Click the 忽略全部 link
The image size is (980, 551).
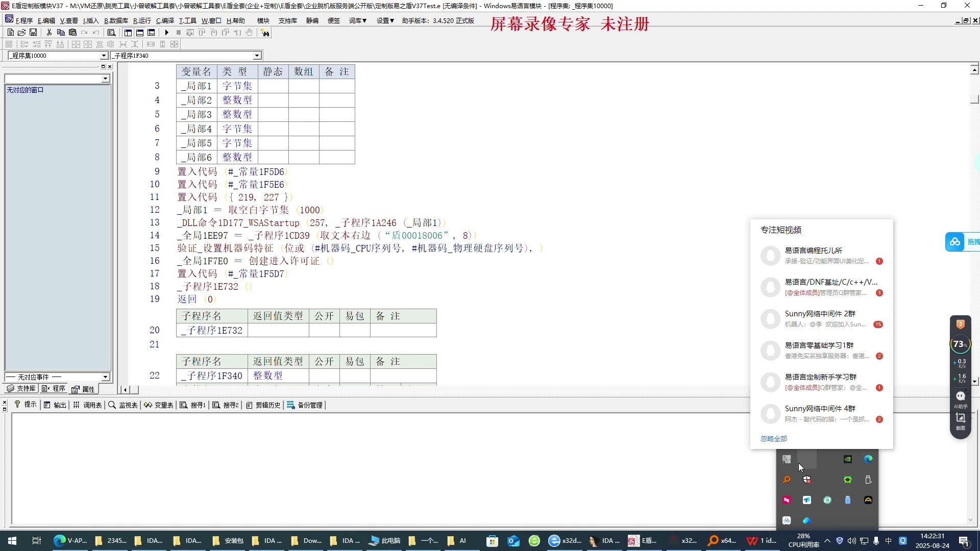coord(774,439)
